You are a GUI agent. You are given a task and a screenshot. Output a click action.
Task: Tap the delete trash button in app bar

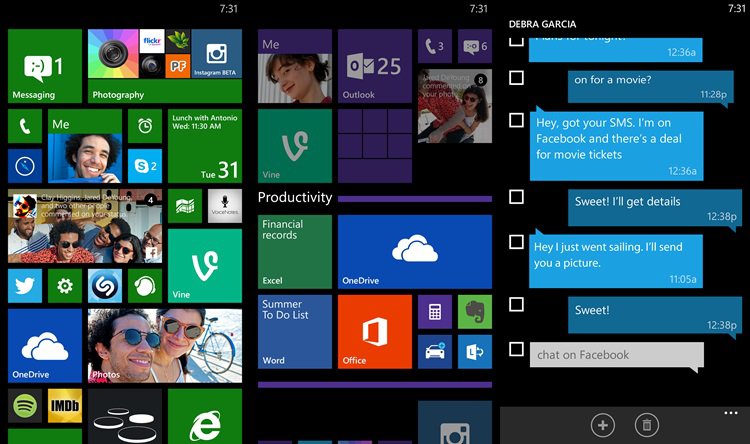click(647, 425)
